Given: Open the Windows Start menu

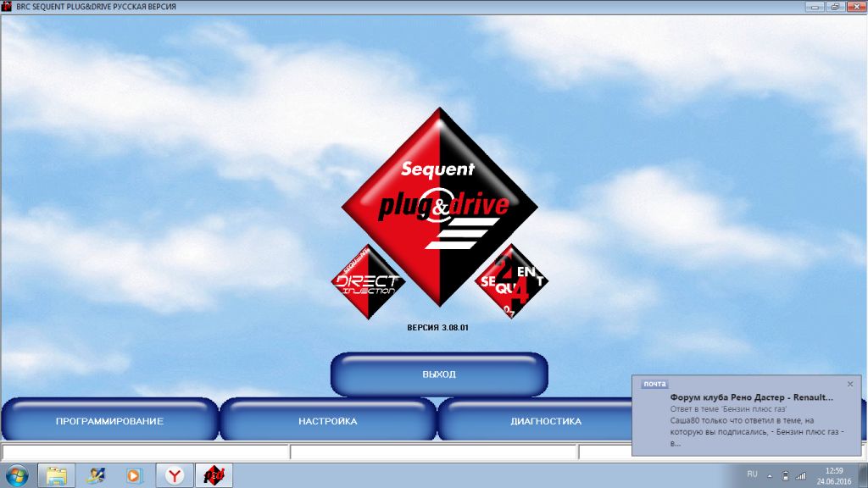Looking at the screenshot, I should [x=17, y=475].
